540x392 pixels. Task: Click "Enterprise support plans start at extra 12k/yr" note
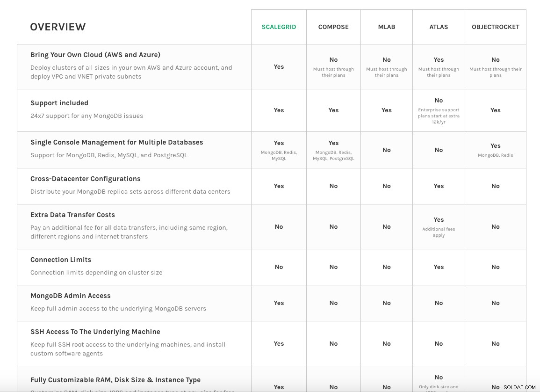point(439,116)
